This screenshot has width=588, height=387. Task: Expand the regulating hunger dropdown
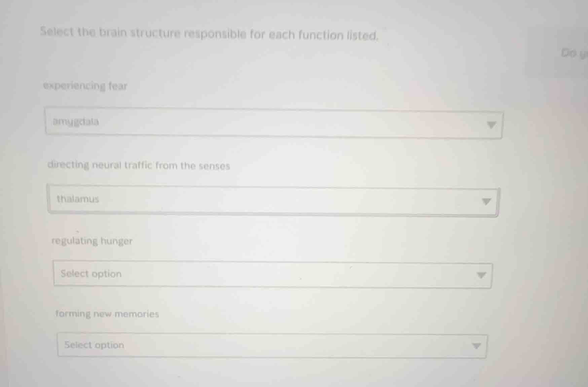tap(272, 275)
